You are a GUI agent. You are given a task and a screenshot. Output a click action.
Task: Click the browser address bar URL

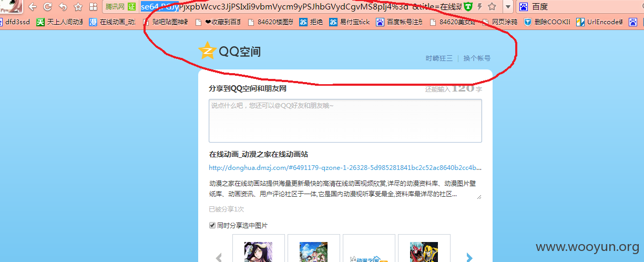pyautogui.click(x=300, y=7)
